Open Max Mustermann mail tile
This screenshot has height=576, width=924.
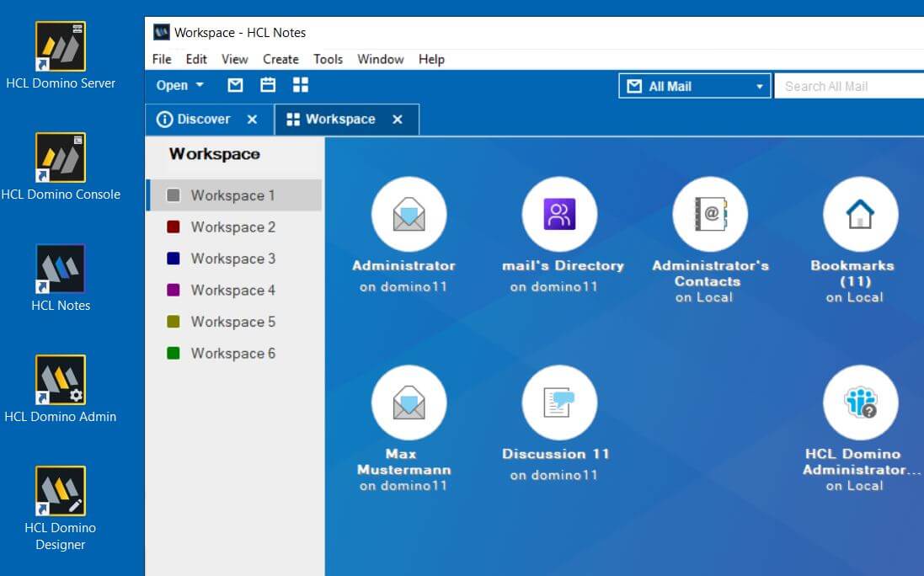point(409,403)
